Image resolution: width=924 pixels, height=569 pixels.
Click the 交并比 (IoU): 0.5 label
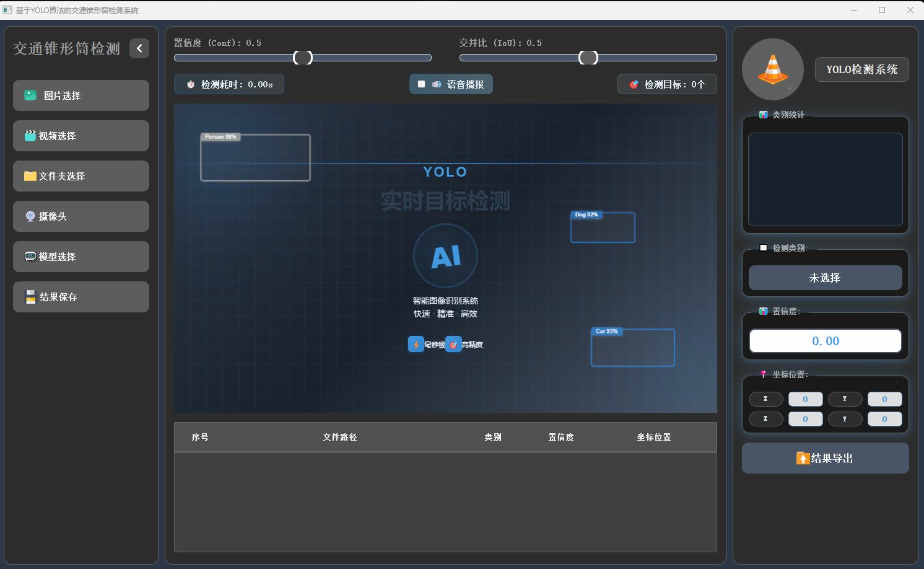pyautogui.click(x=500, y=43)
